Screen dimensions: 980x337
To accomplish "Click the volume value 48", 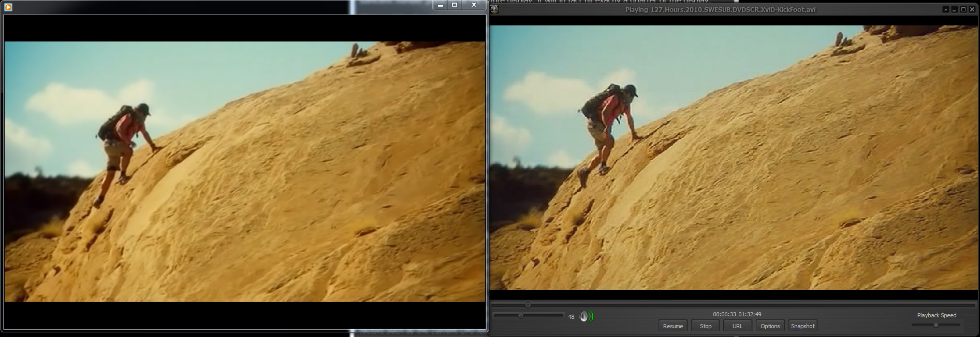I will pos(571,317).
